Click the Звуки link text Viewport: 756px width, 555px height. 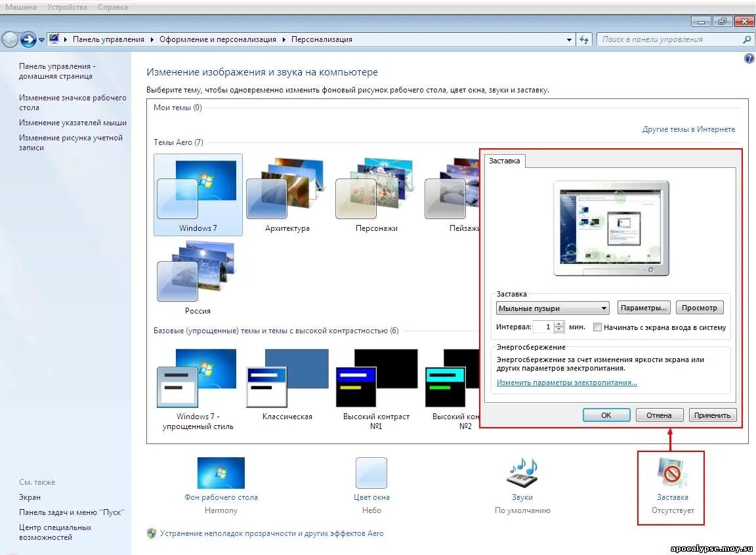tap(522, 497)
